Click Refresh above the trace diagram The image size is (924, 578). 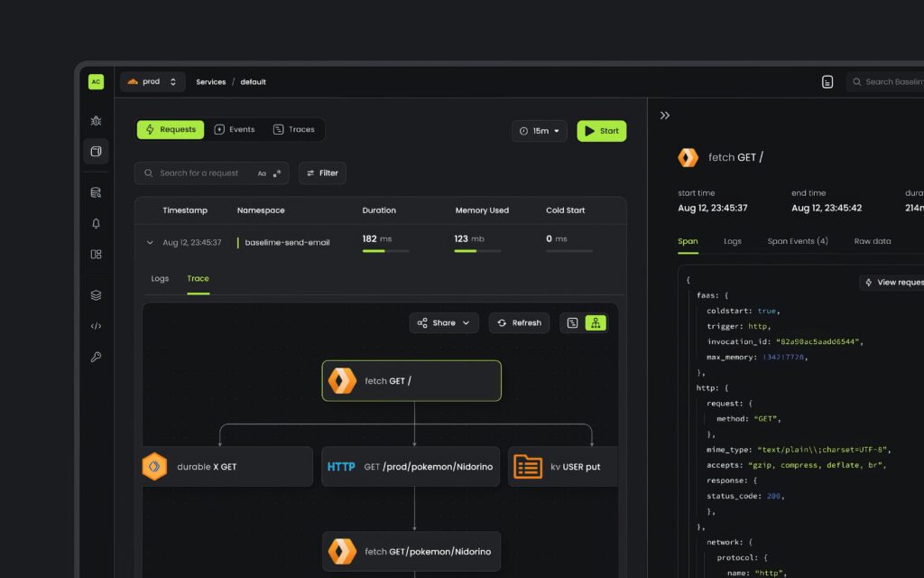(519, 322)
